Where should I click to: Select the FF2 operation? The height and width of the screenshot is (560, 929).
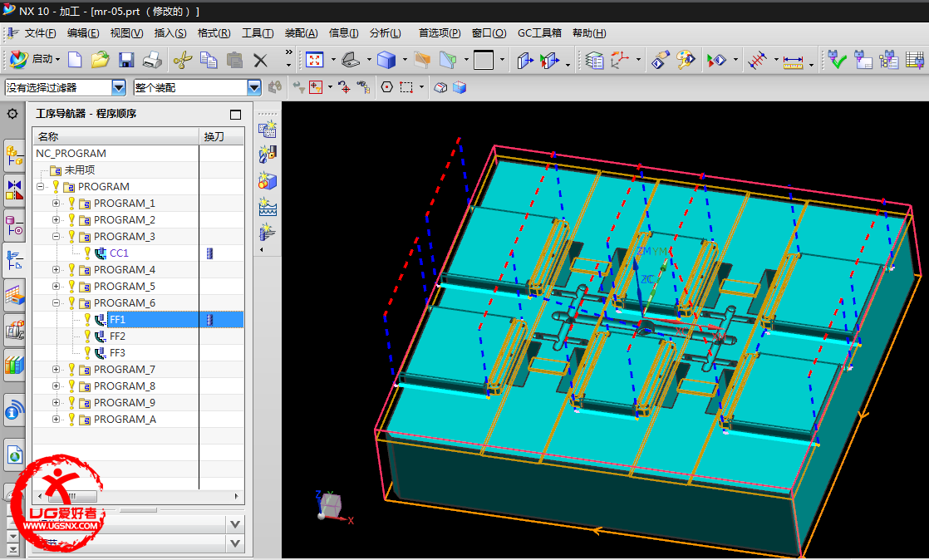tap(117, 336)
